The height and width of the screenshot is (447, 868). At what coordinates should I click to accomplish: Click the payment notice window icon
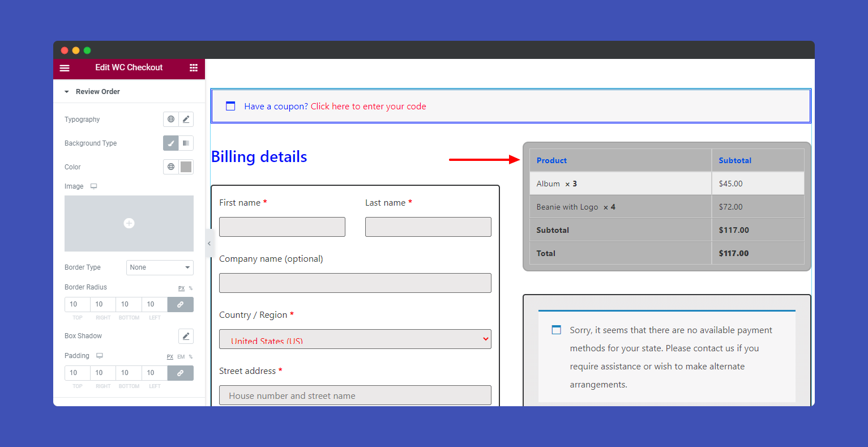click(557, 330)
